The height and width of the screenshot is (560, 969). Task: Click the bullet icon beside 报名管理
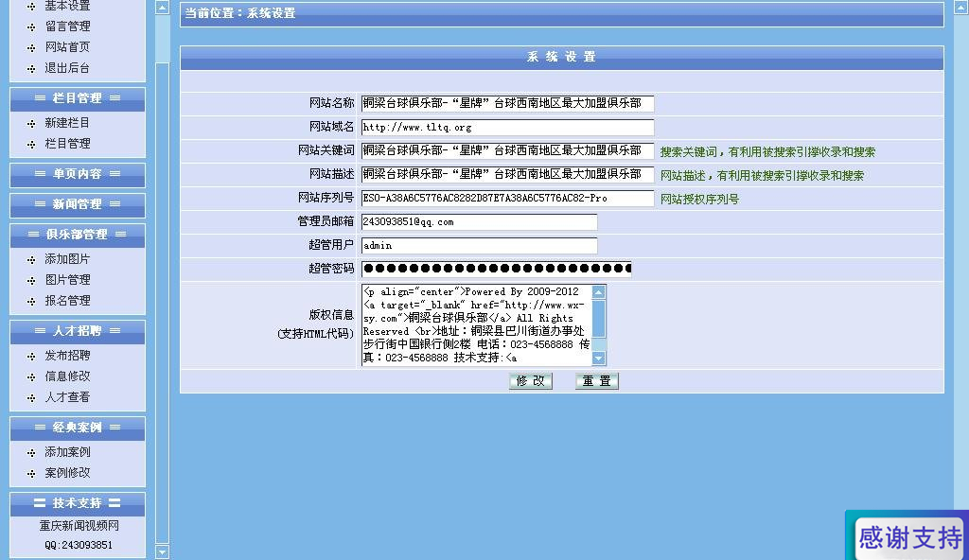31,302
